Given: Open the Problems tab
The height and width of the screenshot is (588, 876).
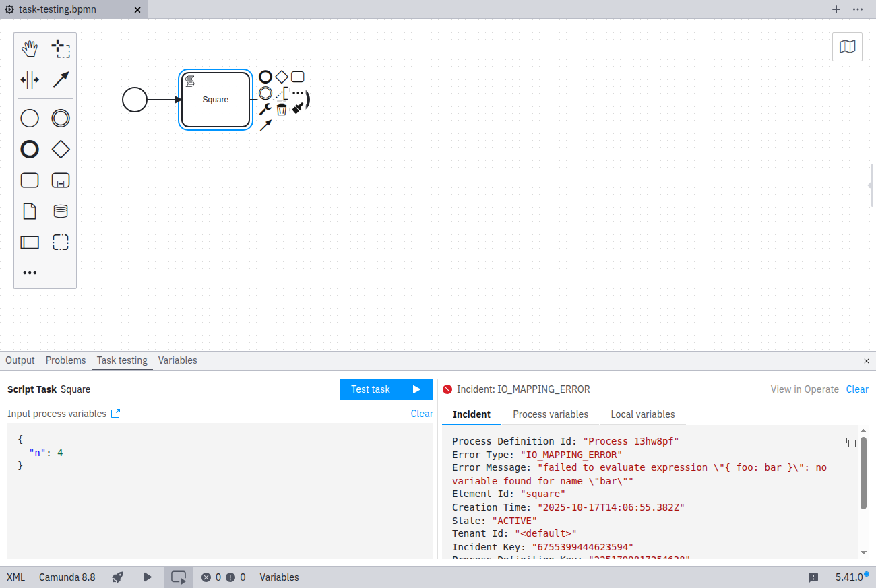Looking at the screenshot, I should pyautogui.click(x=65, y=360).
